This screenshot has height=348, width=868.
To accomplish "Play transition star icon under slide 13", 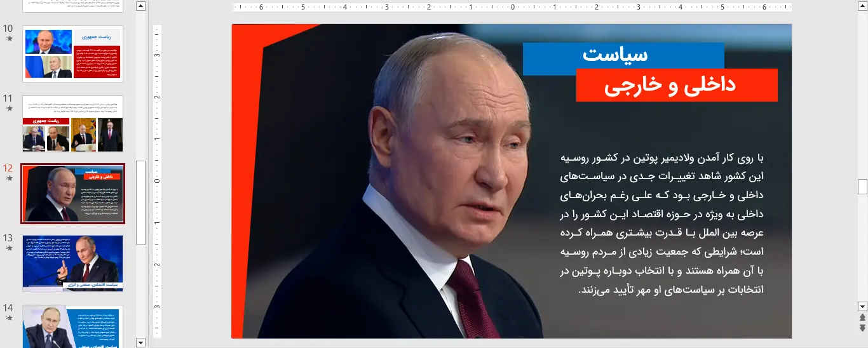I will click(9, 248).
